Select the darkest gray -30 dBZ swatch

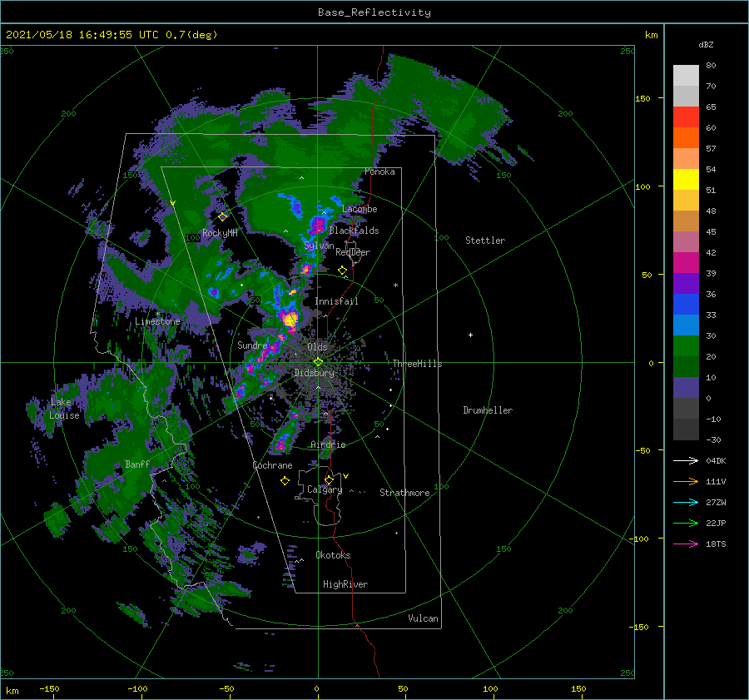(x=686, y=429)
